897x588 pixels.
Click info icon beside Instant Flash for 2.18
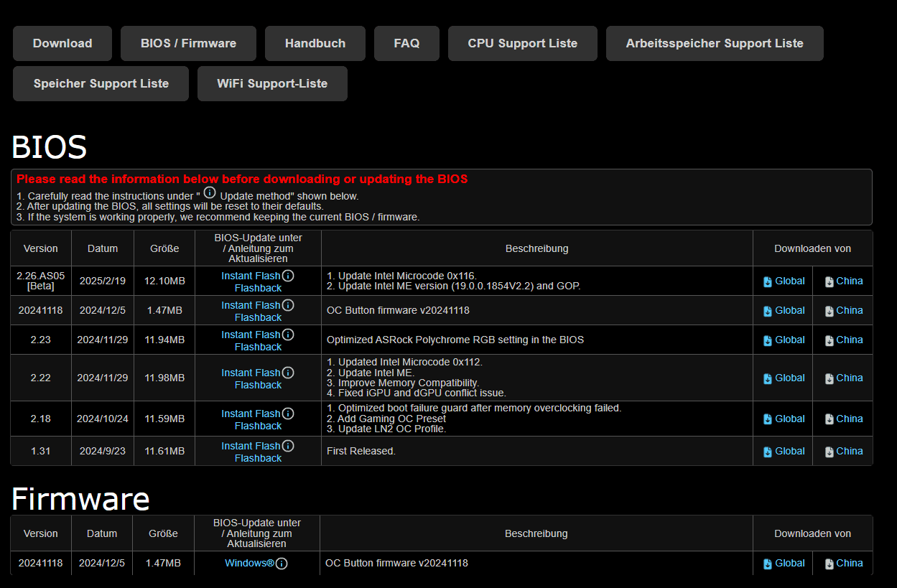coord(288,414)
